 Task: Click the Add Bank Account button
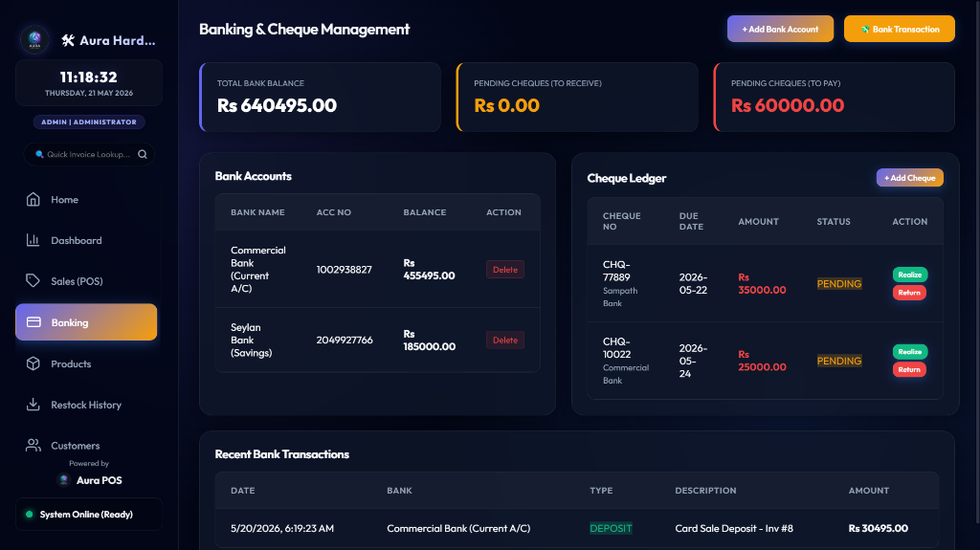[780, 29]
